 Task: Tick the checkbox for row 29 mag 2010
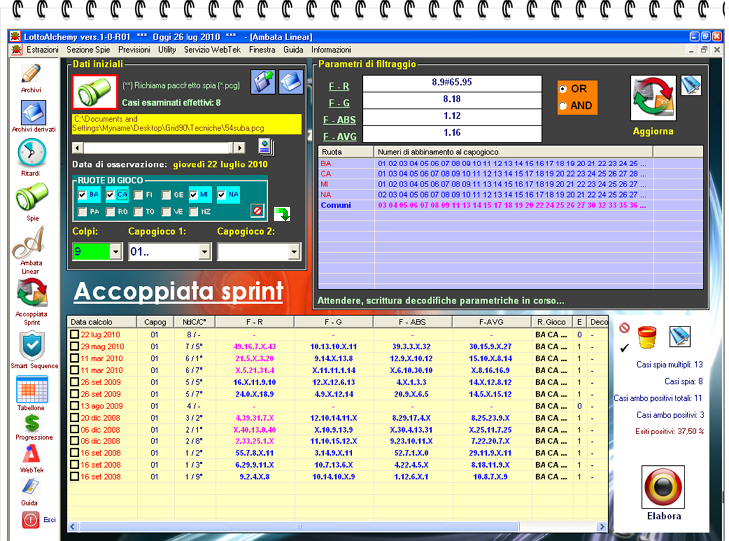coord(74,346)
